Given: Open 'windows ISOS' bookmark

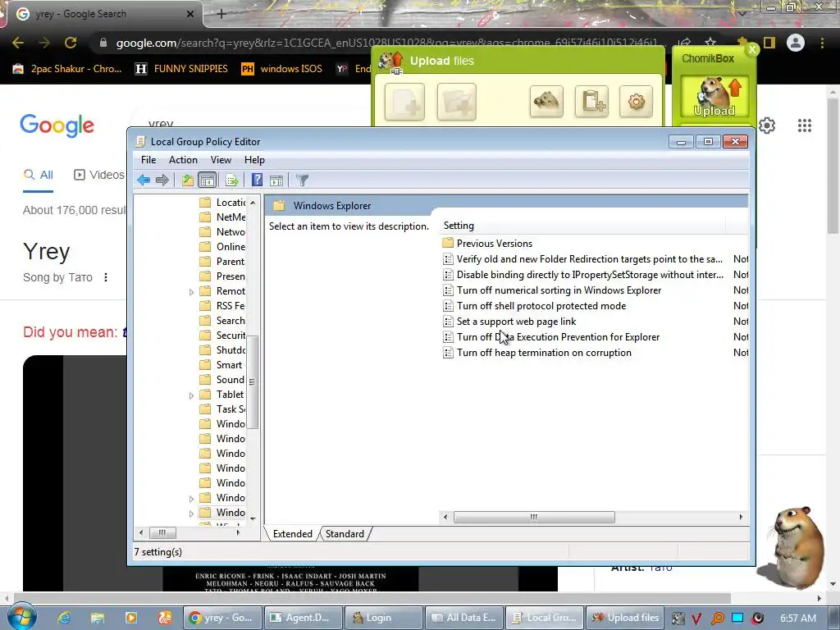Looking at the screenshot, I should [281, 69].
